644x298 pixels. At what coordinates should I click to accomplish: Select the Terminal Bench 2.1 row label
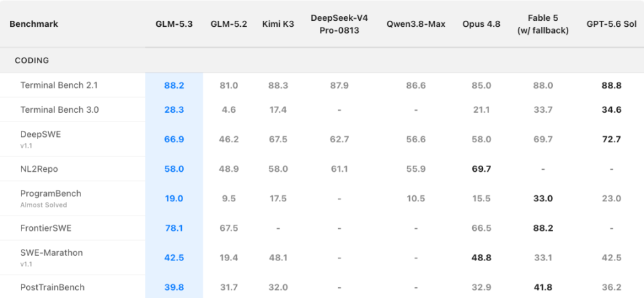59,85
